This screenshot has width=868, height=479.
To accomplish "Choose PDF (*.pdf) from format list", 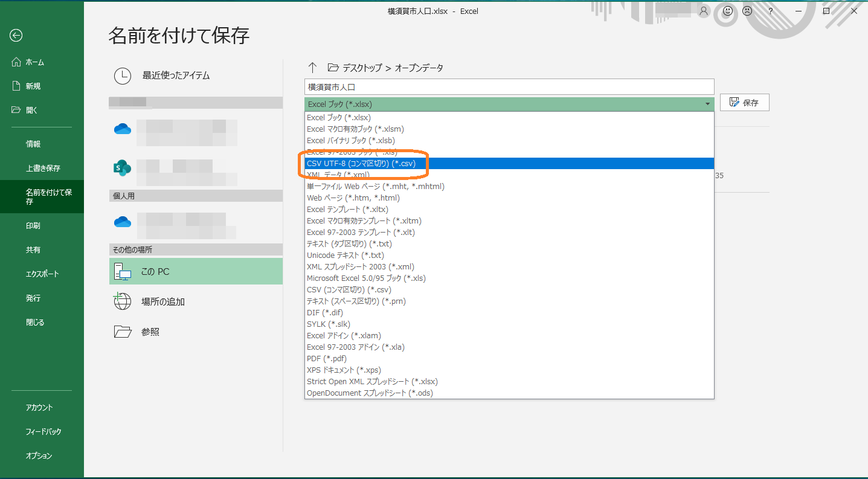I will [x=327, y=358].
